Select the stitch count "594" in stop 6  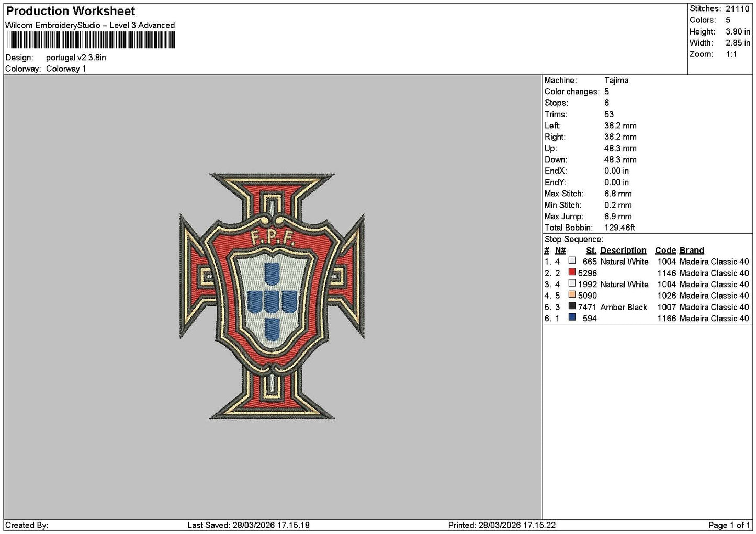click(590, 319)
